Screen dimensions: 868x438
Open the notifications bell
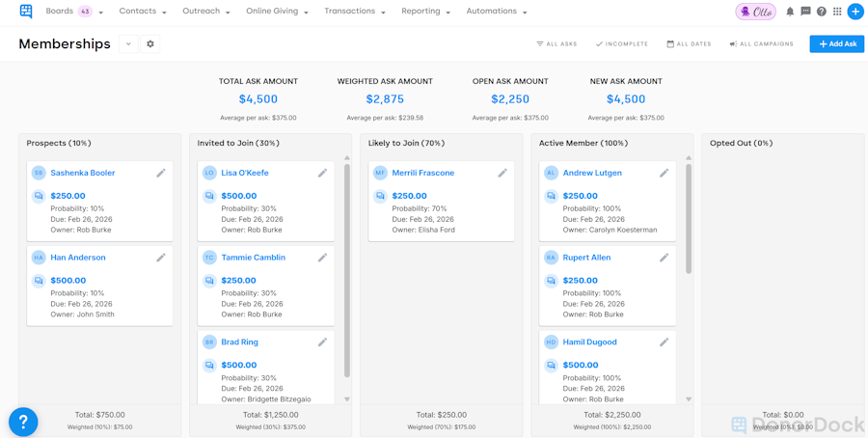point(790,12)
